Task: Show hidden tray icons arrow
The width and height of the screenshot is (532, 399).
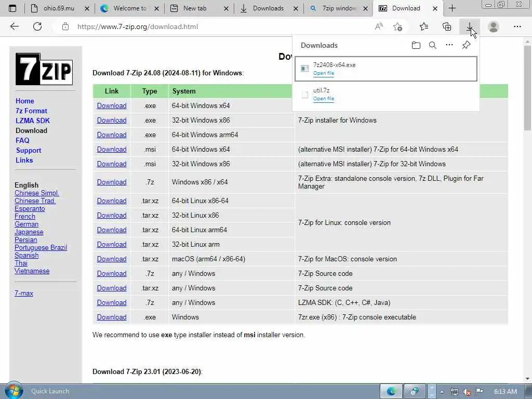Action: point(442,392)
